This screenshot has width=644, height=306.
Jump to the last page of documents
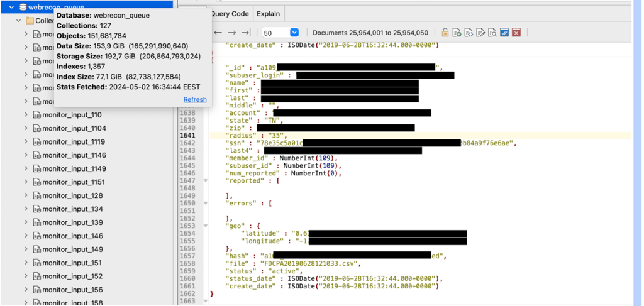click(x=246, y=33)
